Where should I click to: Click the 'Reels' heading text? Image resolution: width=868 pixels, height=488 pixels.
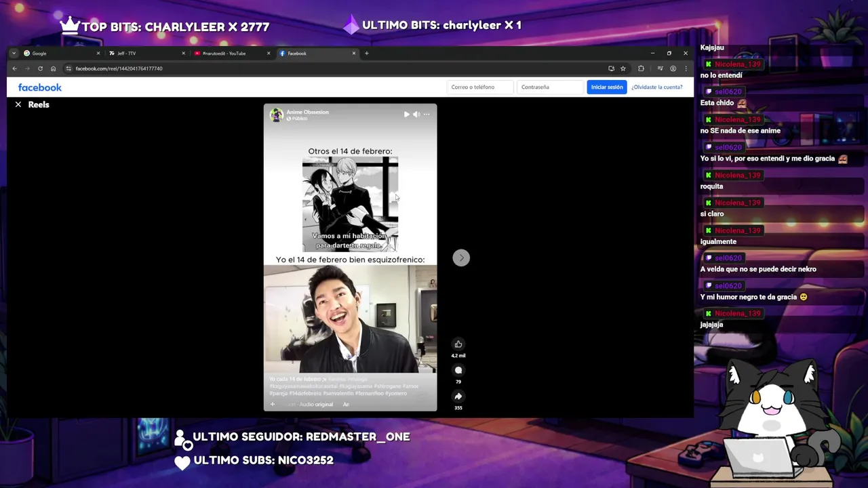click(x=39, y=104)
